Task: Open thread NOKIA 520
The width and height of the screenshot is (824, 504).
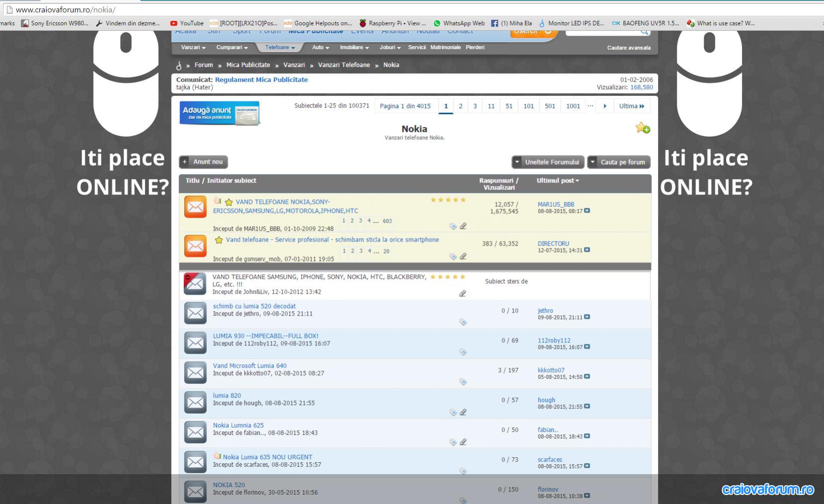Action: (x=229, y=485)
